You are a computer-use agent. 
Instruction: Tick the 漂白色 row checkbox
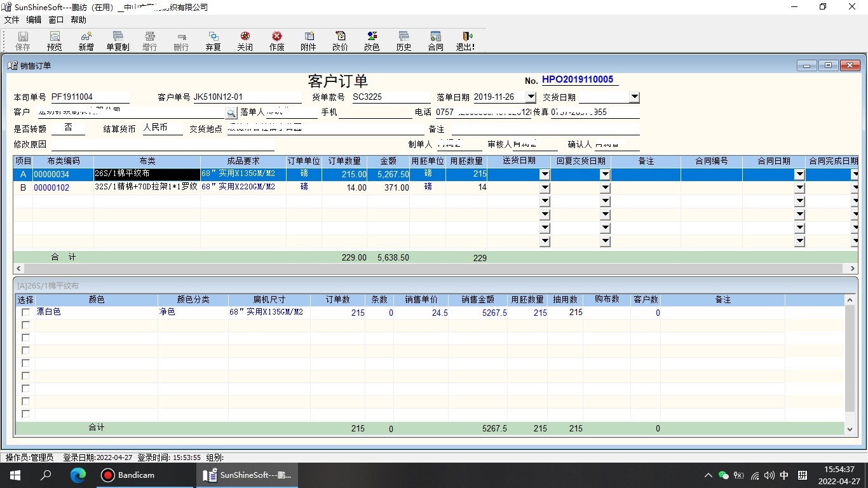tap(25, 313)
